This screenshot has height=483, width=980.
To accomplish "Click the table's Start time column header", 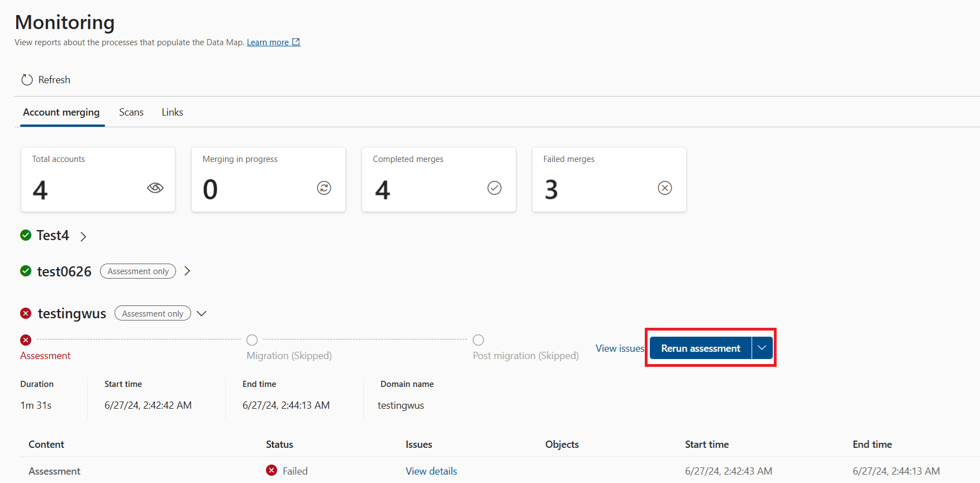I will click(x=707, y=444).
